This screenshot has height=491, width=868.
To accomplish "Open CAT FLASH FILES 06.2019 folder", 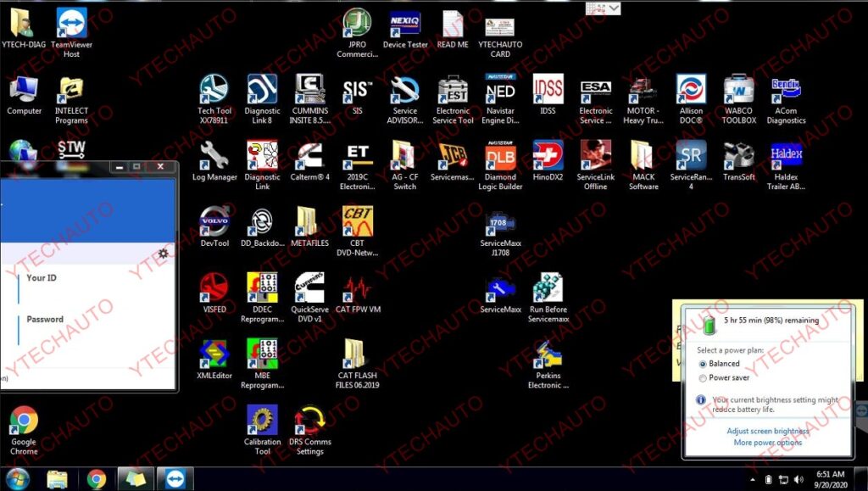I will pos(358,364).
